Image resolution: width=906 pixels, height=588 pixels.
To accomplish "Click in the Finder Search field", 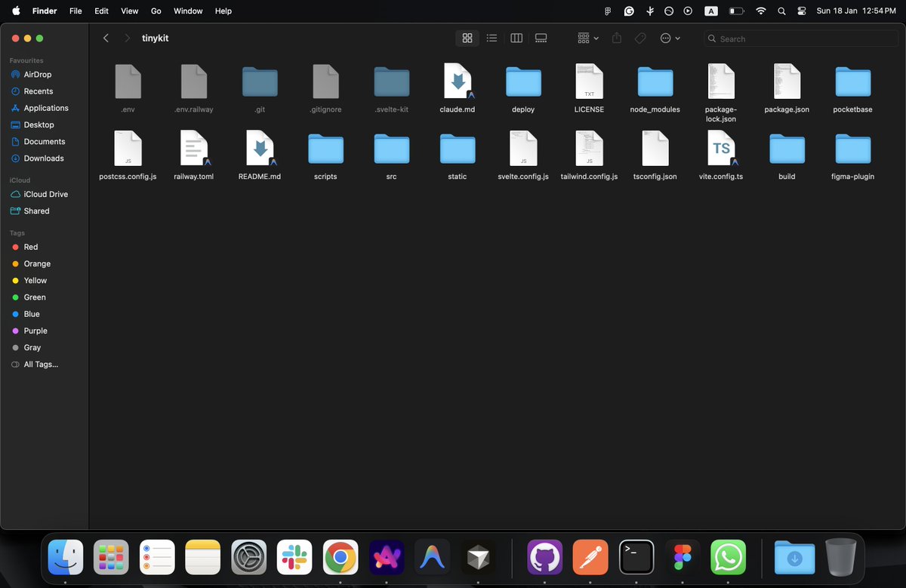I will (x=800, y=38).
